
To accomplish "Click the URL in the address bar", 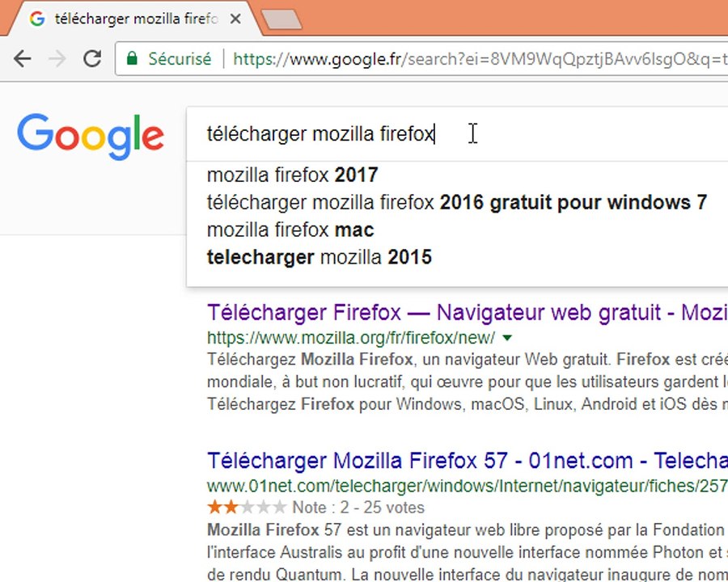I will click(x=480, y=59).
